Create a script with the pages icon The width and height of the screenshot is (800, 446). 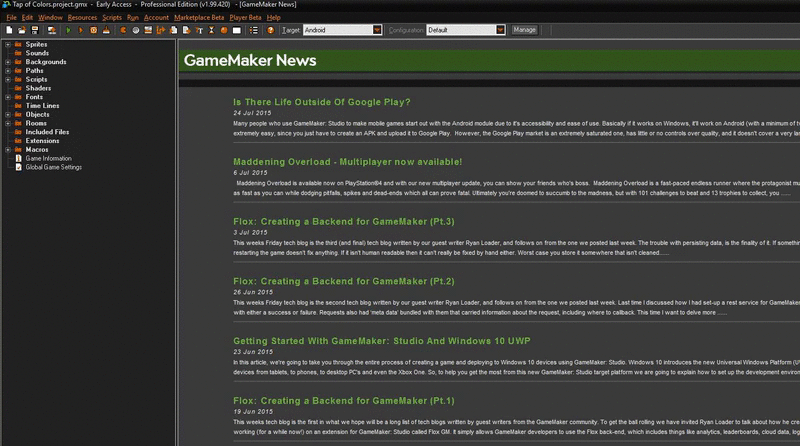point(173,30)
